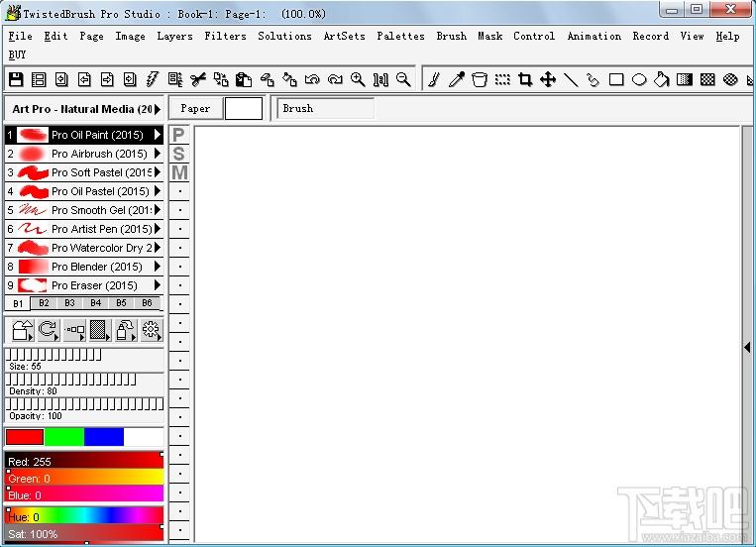Screen dimensions: 756x547
Task: Click the scissors Cut icon
Action: (198, 79)
